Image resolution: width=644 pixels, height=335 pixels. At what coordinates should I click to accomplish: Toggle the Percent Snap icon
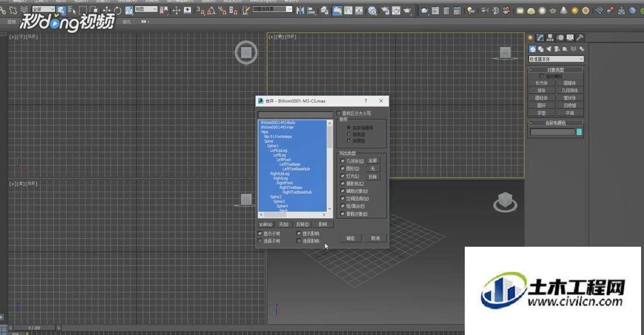click(x=222, y=11)
